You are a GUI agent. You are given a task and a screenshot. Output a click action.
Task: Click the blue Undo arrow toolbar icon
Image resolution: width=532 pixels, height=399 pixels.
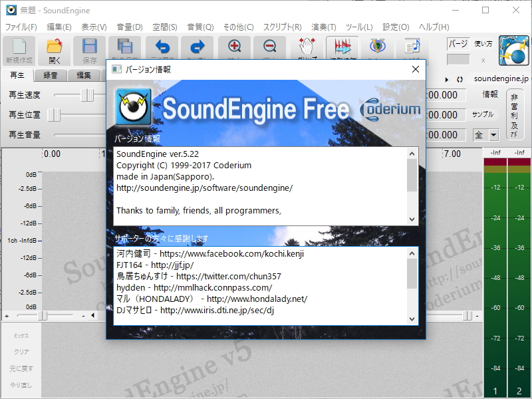pos(162,47)
